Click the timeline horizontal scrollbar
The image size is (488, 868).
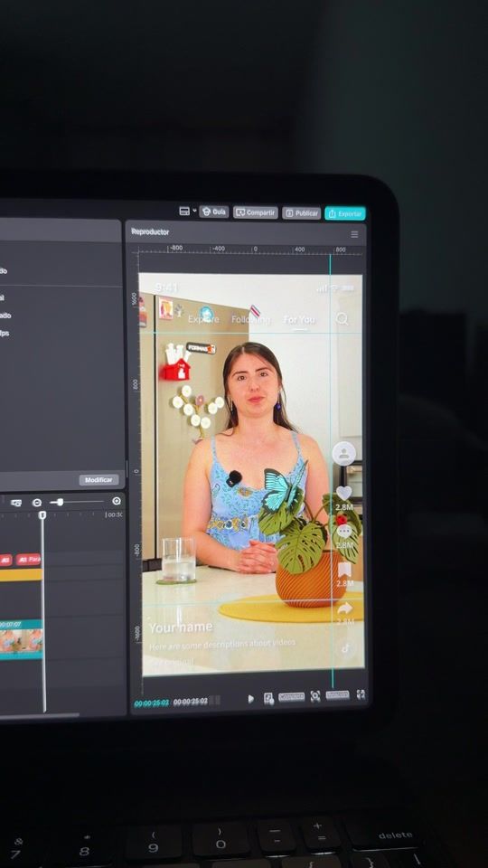point(39,715)
